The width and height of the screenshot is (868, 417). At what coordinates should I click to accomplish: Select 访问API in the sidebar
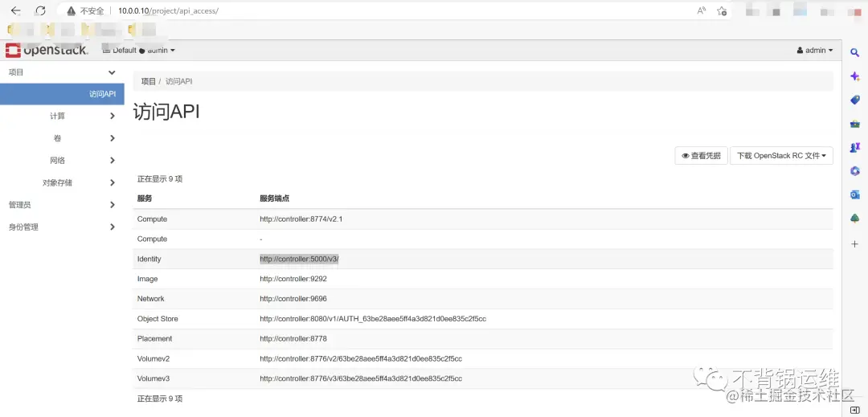click(x=62, y=94)
